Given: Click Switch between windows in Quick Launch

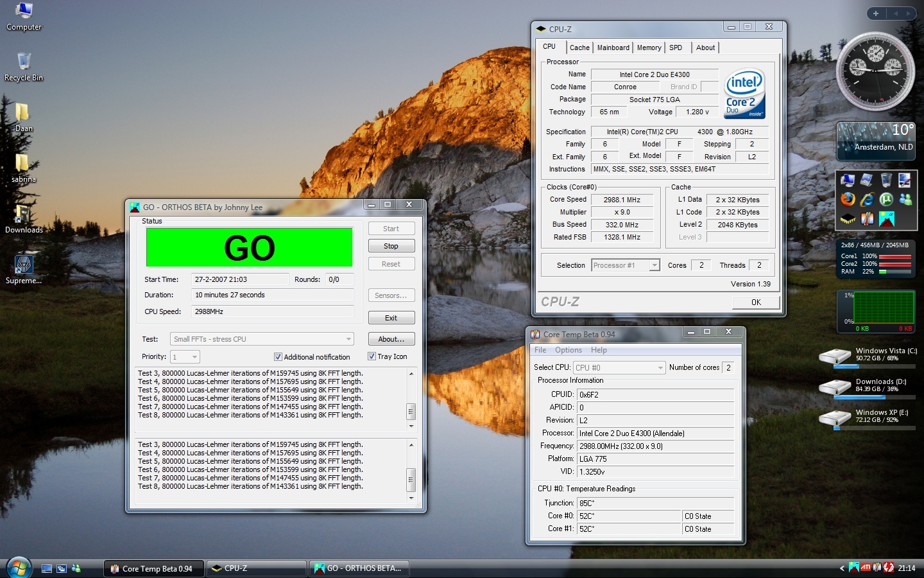Looking at the screenshot, I should [62, 568].
